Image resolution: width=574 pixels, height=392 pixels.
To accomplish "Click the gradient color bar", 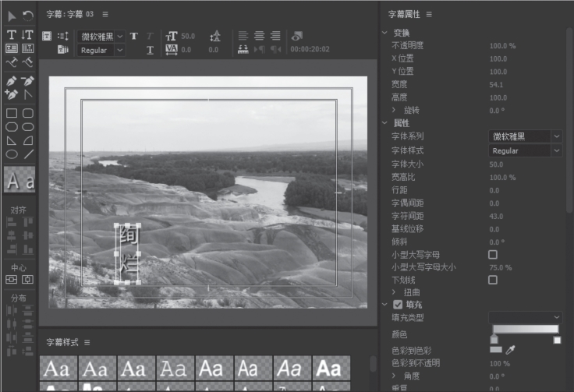I will point(526,329).
